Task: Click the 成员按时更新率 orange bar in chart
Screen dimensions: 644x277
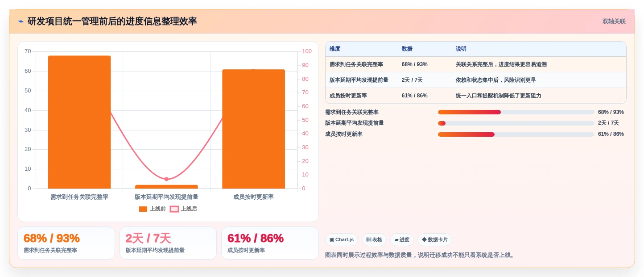Action: [253, 129]
